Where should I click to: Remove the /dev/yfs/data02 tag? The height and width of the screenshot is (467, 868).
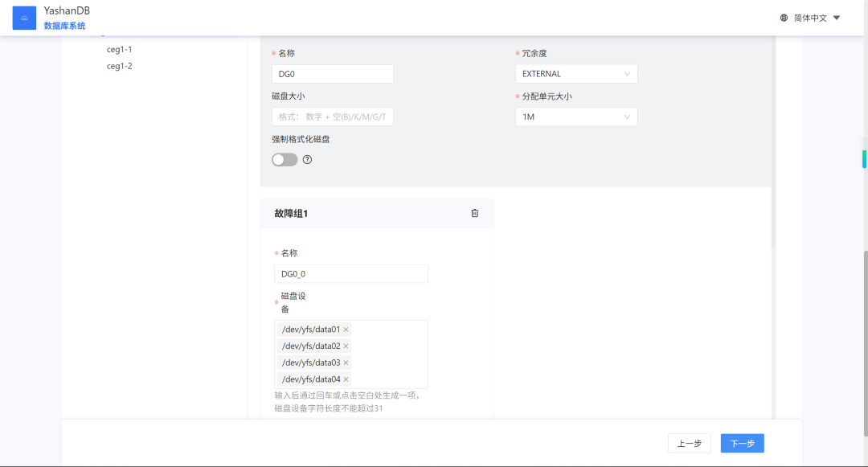(x=346, y=346)
